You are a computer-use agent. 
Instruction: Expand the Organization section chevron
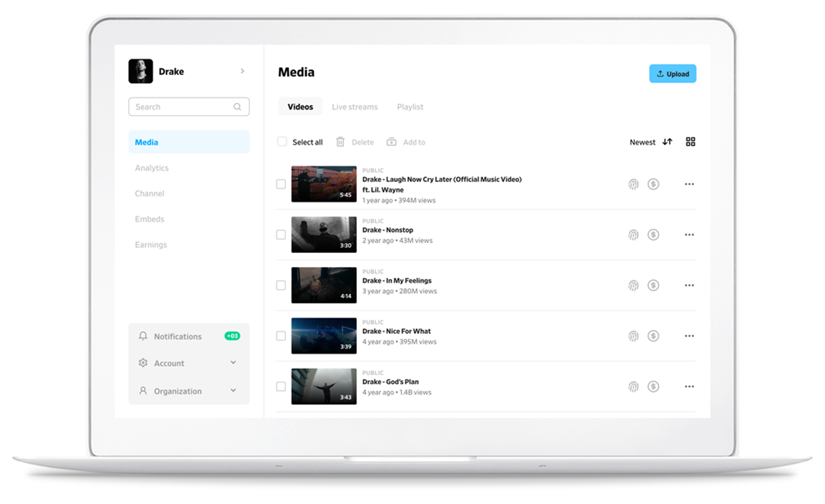(x=233, y=390)
